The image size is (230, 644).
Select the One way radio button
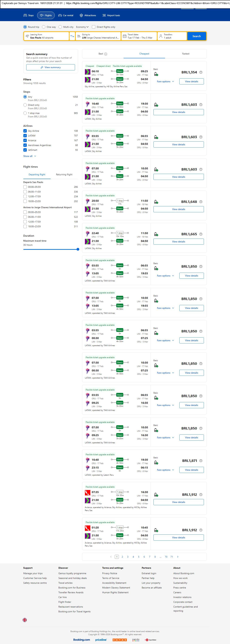[x=44, y=27]
